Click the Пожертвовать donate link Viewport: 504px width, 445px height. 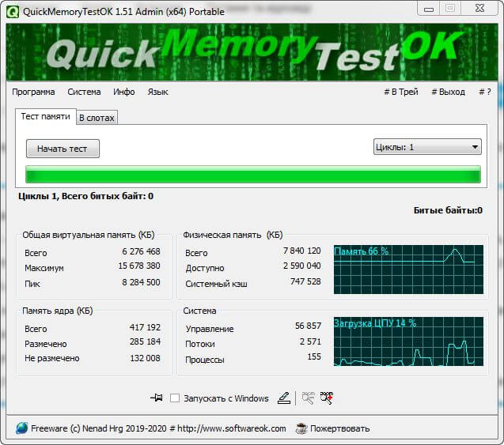pos(339,428)
